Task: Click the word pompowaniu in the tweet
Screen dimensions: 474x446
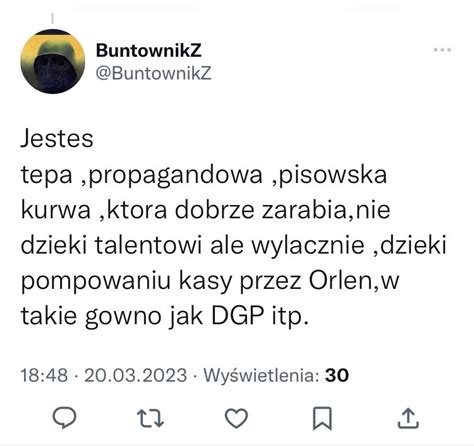Action: 96,282
